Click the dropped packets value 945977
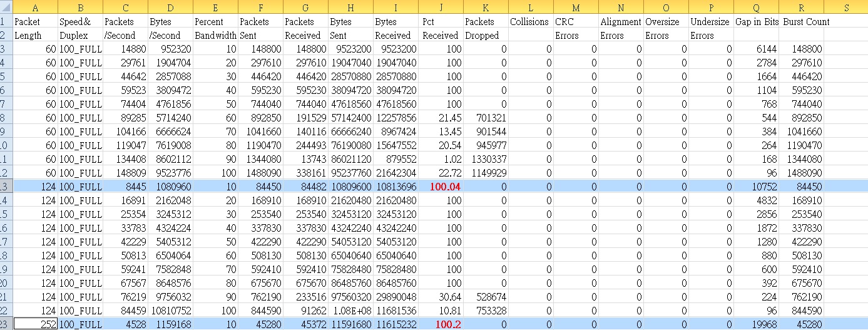The image size is (868, 330). coord(486,145)
